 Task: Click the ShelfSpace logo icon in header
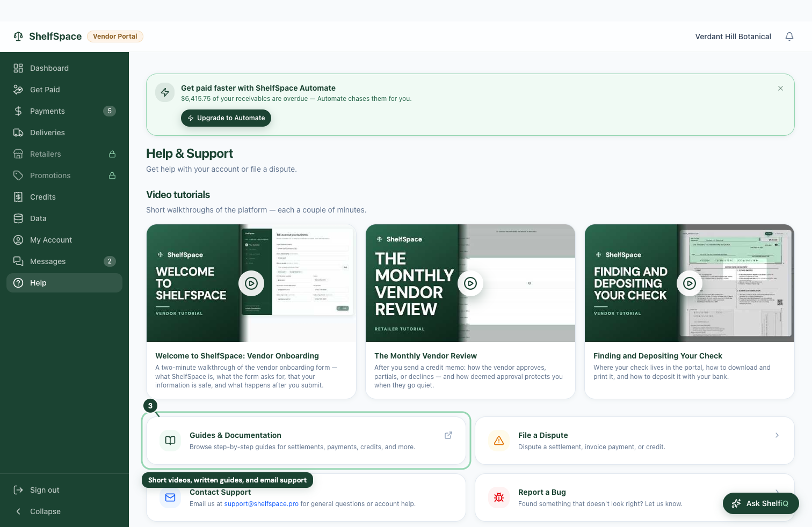18,36
